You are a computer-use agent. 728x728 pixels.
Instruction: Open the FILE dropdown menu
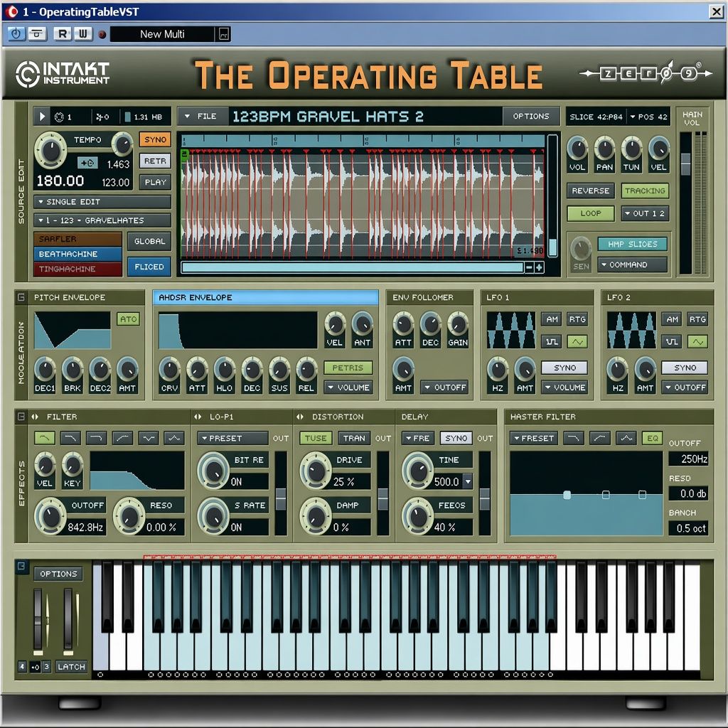click(201, 116)
